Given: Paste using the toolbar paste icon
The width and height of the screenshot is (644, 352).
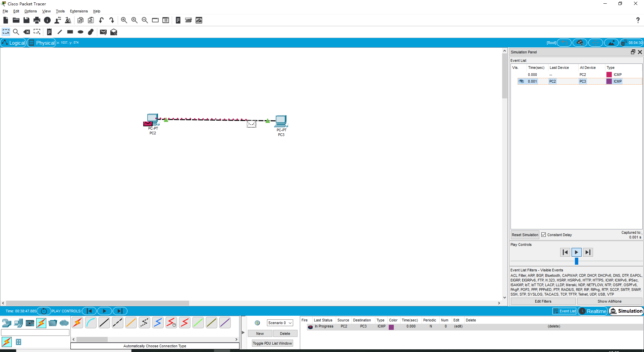Looking at the screenshot, I should pyautogui.click(x=91, y=20).
